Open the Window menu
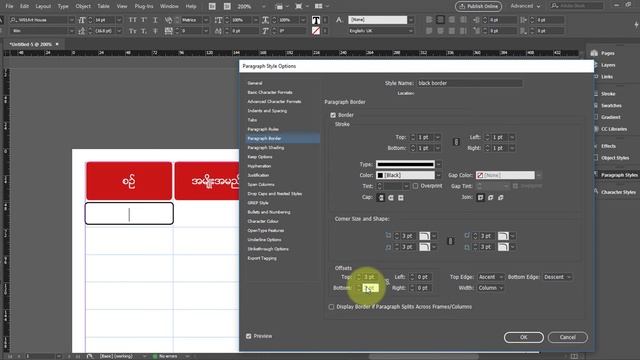Screen dimensions: 640x360 click(169, 7)
